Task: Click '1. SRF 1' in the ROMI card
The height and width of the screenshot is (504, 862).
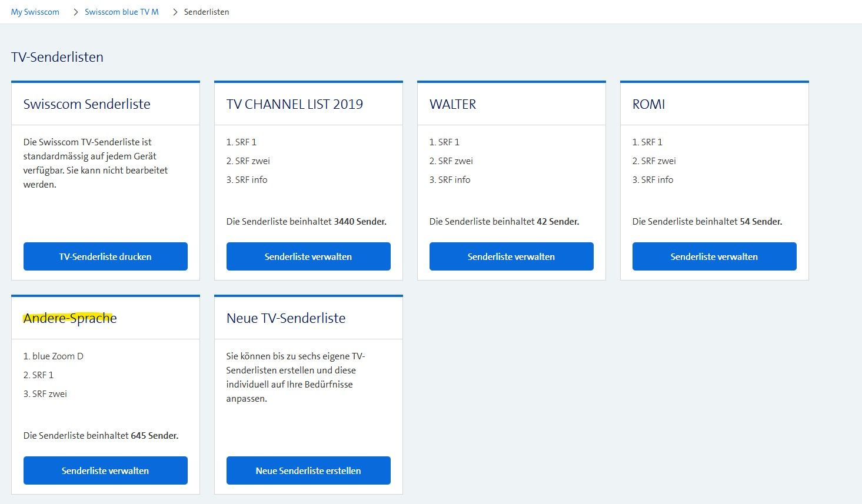Action: click(x=647, y=142)
